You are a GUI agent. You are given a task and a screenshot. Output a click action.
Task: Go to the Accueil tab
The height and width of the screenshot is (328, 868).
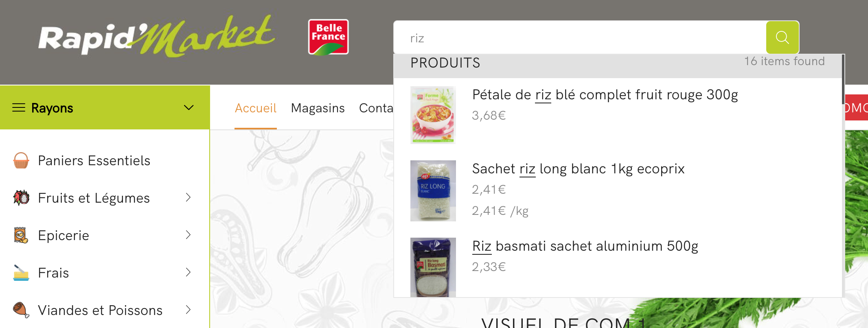[x=256, y=108]
